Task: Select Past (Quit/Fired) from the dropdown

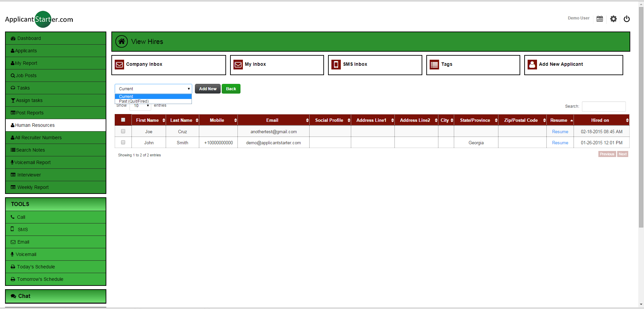Action: [x=133, y=101]
